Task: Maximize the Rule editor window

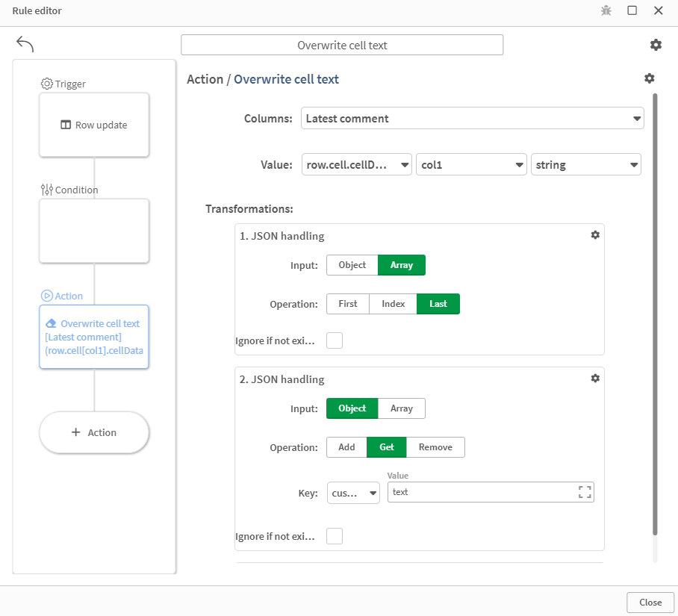Action: point(632,10)
